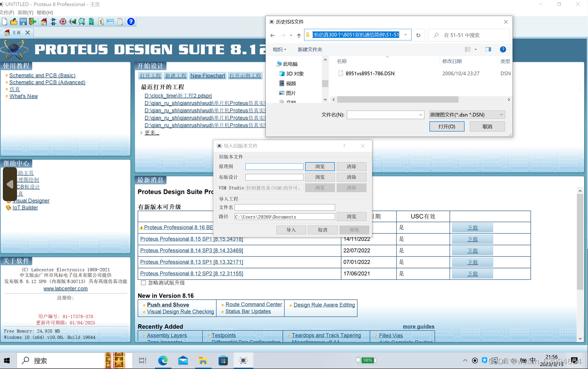Viewport: 588px width, 369px height.
Task: Open Bill of Materials dollar icon
Action: point(101,21)
